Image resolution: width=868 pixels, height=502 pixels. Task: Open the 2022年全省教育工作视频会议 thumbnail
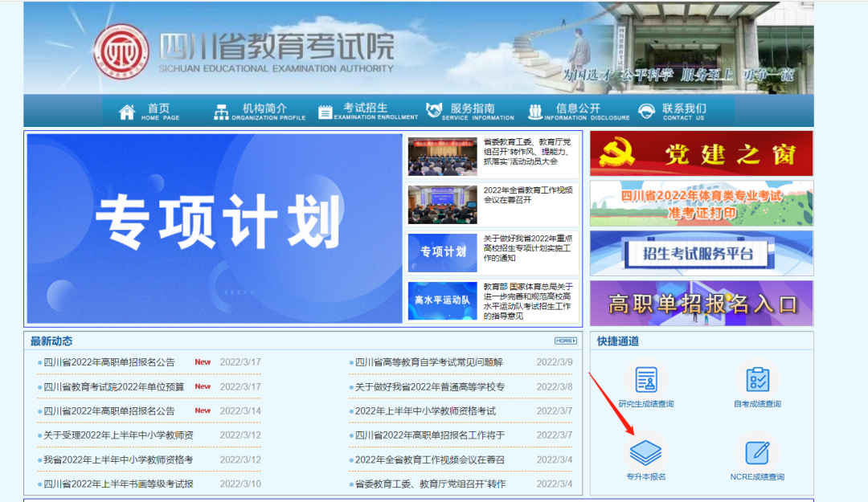tap(442, 205)
